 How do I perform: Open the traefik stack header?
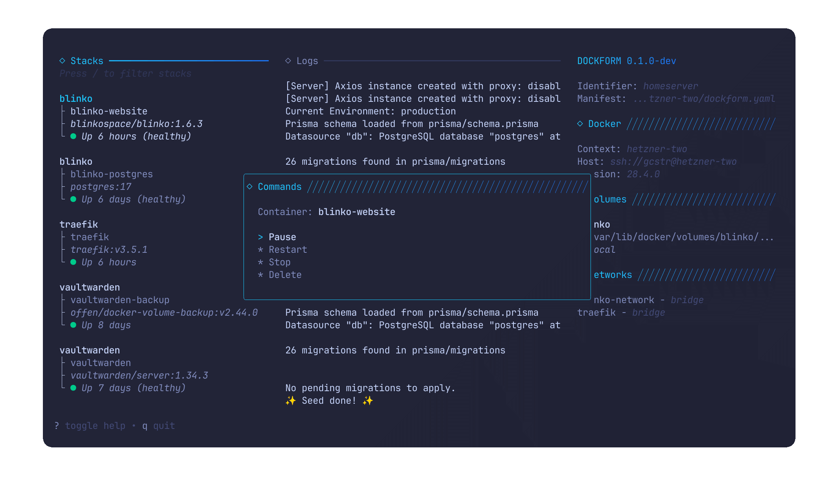[x=79, y=224]
